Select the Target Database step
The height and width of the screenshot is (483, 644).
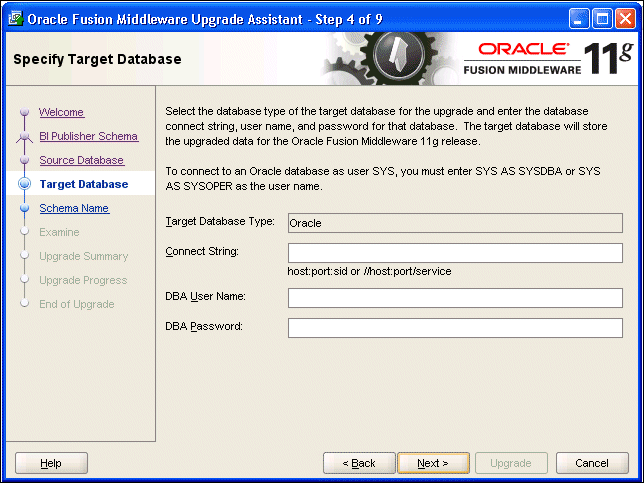[84, 184]
